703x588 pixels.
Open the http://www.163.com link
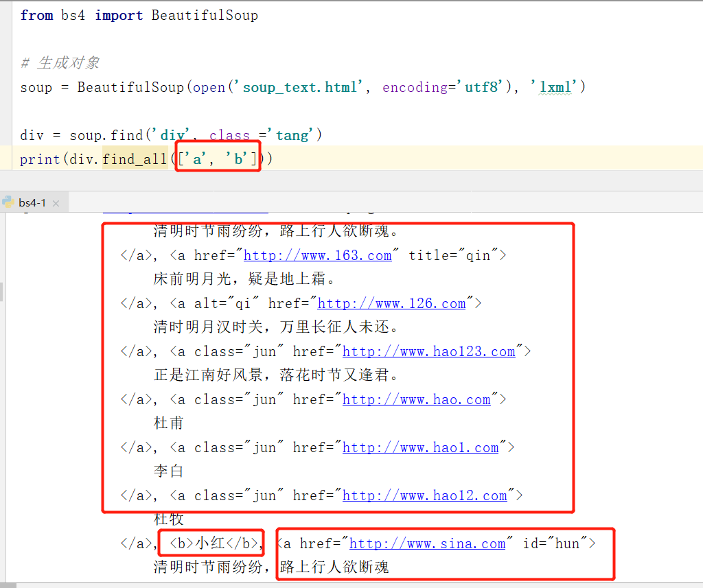317,255
